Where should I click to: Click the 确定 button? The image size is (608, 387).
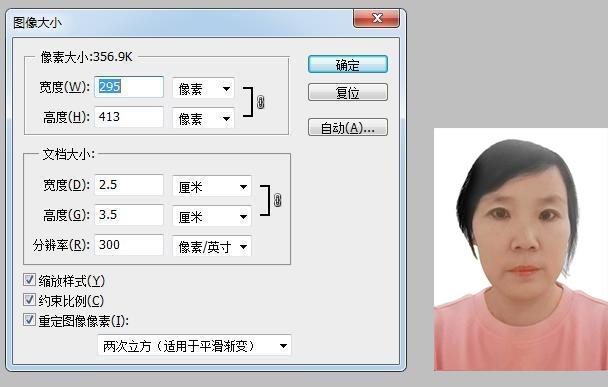point(348,64)
